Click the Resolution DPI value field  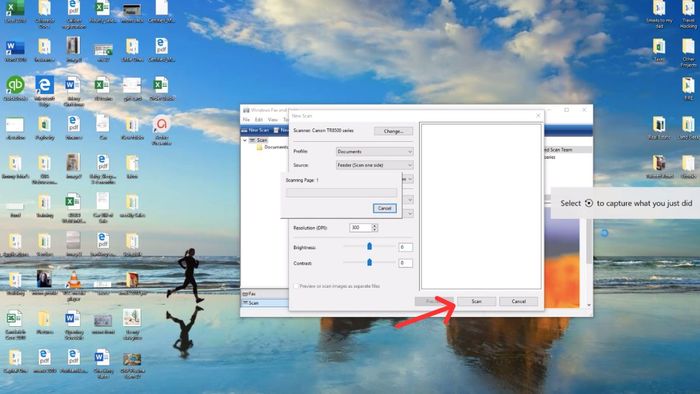click(x=360, y=228)
